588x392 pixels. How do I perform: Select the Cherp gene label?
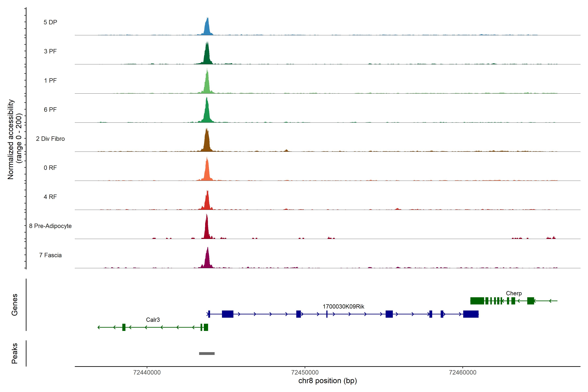[x=514, y=293]
